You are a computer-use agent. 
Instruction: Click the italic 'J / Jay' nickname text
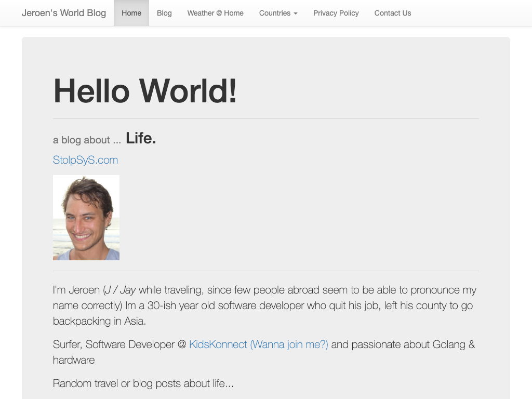pyautogui.click(x=121, y=290)
